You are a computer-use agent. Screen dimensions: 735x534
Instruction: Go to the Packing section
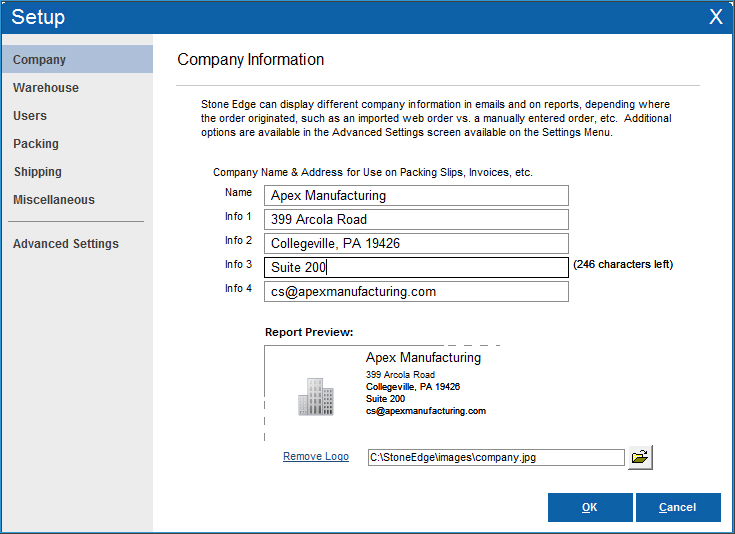36,144
